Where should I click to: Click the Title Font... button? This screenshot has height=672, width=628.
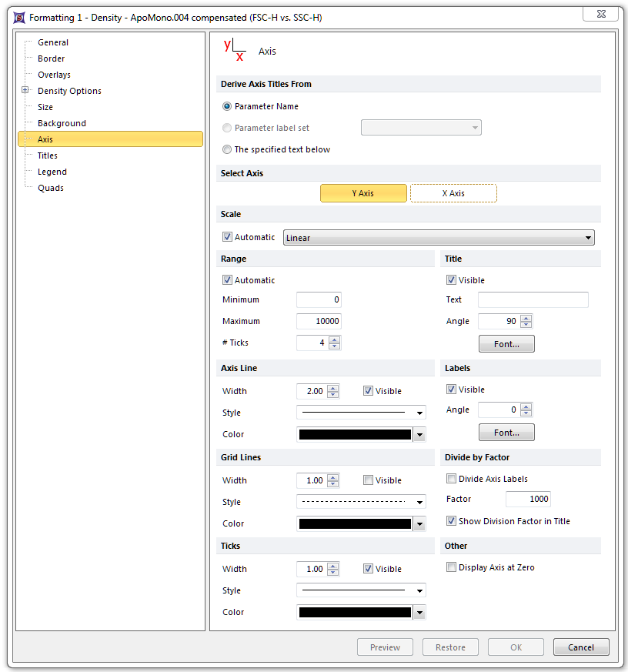pyautogui.click(x=506, y=344)
